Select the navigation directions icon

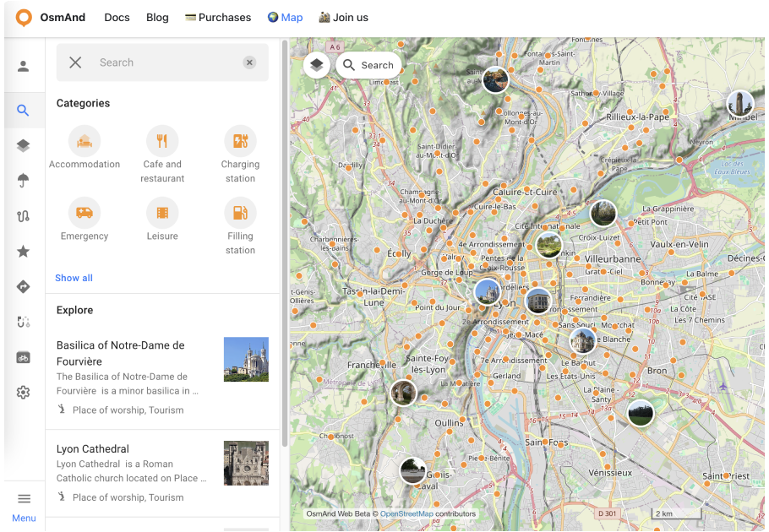(x=24, y=286)
